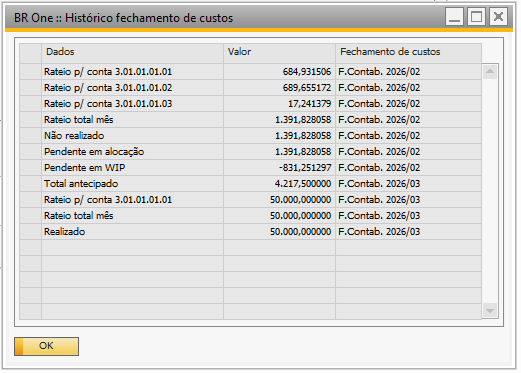Click Pendente em alocação value 1.391,828058
The image size is (521, 373).
coord(279,152)
